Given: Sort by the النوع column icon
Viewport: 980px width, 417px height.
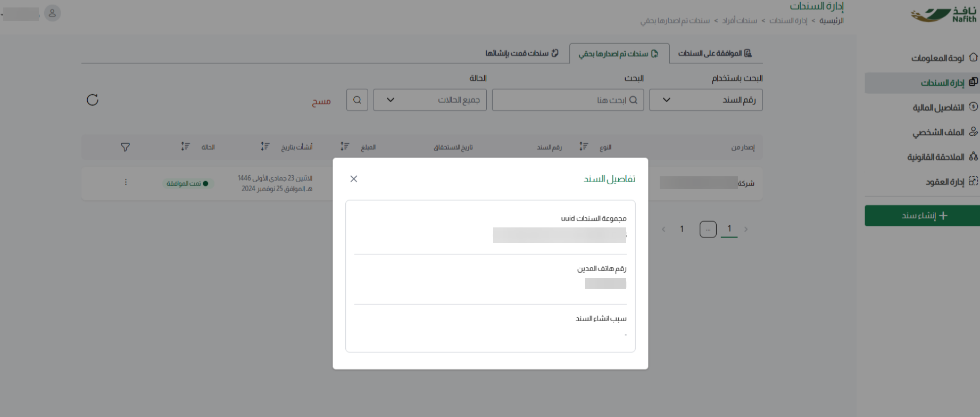Looking at the screenshot, I should click(x=584, y=146).
